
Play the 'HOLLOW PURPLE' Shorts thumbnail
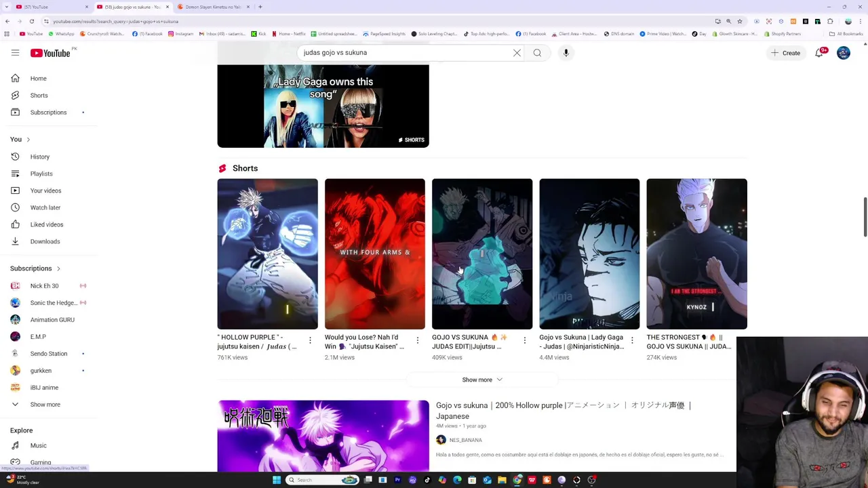pyautogui.click(x=267, y=254)
